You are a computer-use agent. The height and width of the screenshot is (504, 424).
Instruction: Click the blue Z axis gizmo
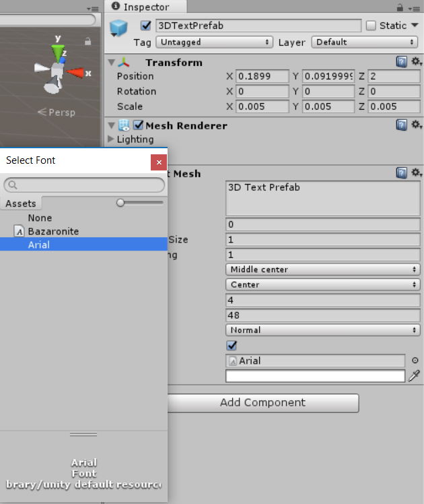point(63,60)
